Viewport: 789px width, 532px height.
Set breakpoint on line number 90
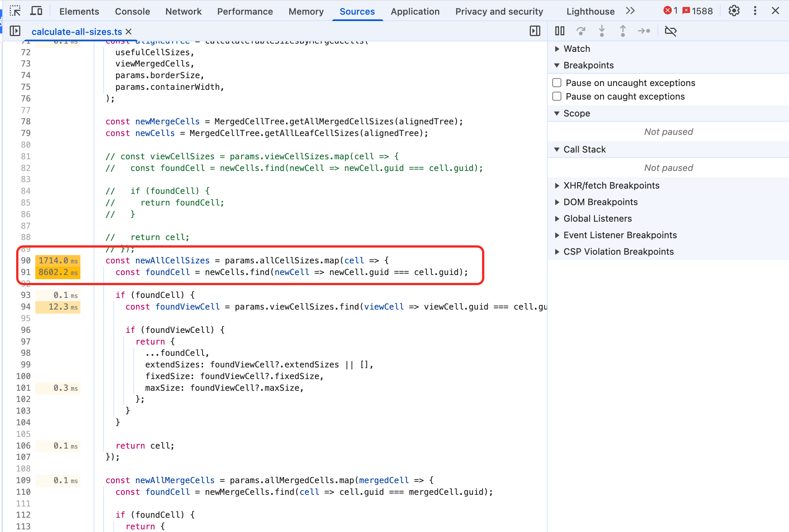(26, 260)
